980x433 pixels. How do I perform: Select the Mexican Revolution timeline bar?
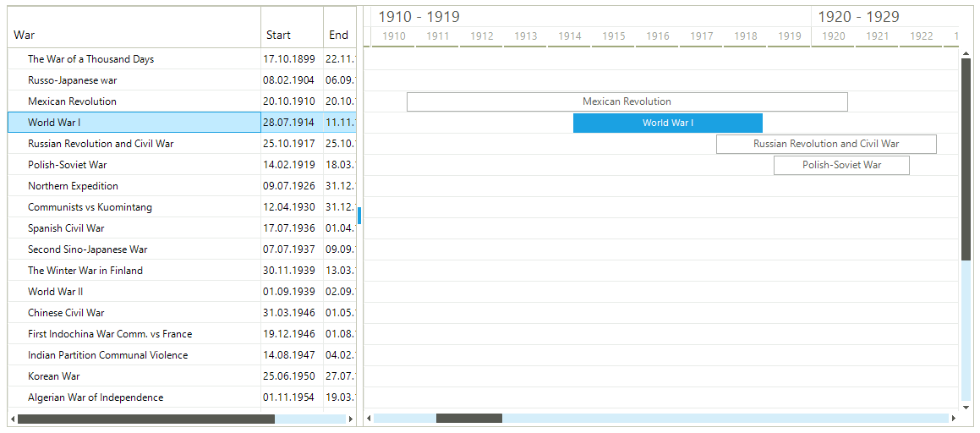coord(627,101)
